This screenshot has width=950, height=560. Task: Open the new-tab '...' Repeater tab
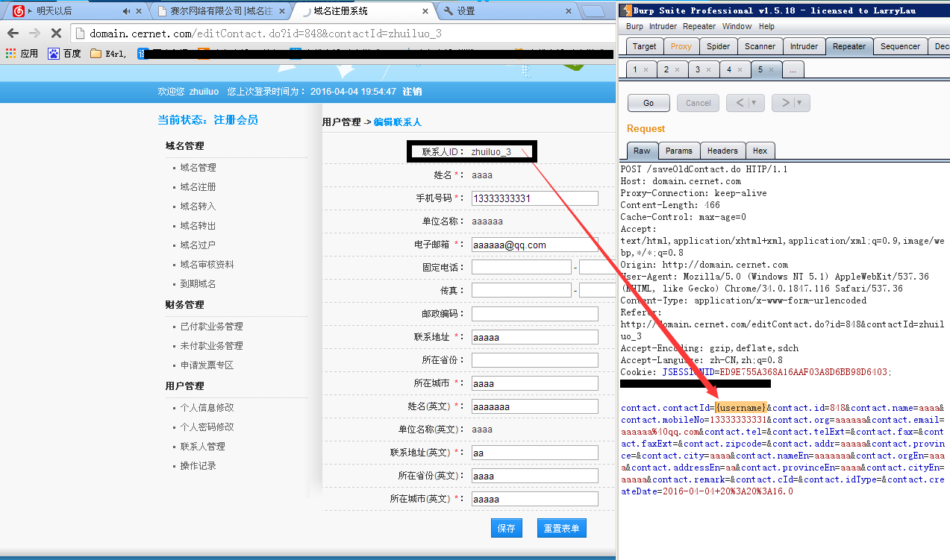[x=792, y=69]
